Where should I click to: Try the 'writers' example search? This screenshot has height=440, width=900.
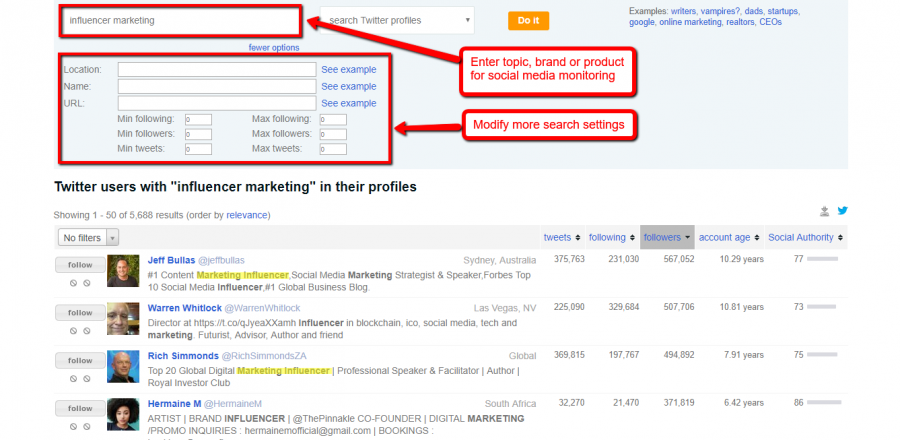(684, 11)
